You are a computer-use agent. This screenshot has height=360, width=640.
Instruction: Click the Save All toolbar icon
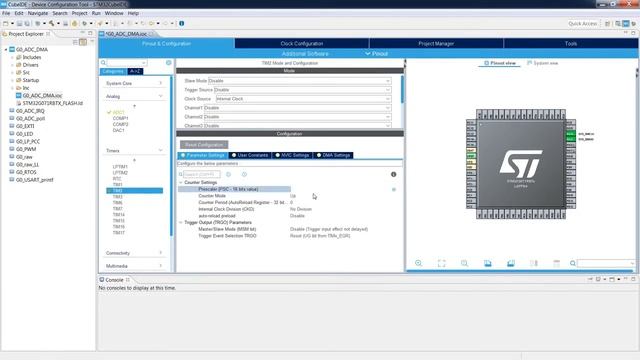click(27, 24)
